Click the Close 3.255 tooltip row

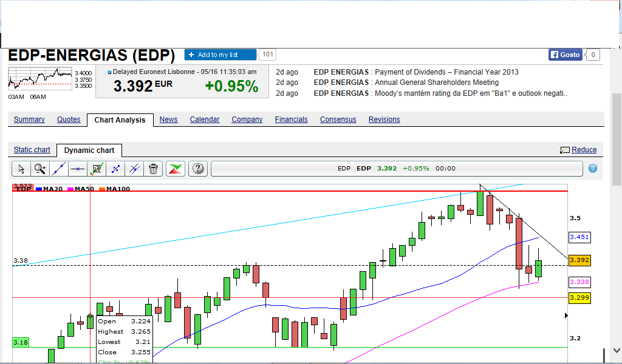124,352
